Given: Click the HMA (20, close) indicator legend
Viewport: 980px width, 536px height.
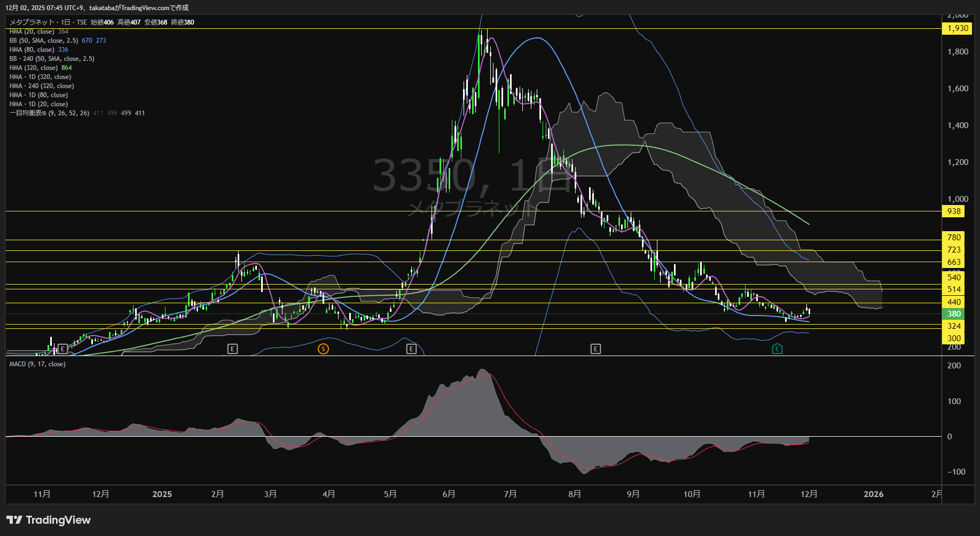Looking at the screenshot, I should point(32,31).
